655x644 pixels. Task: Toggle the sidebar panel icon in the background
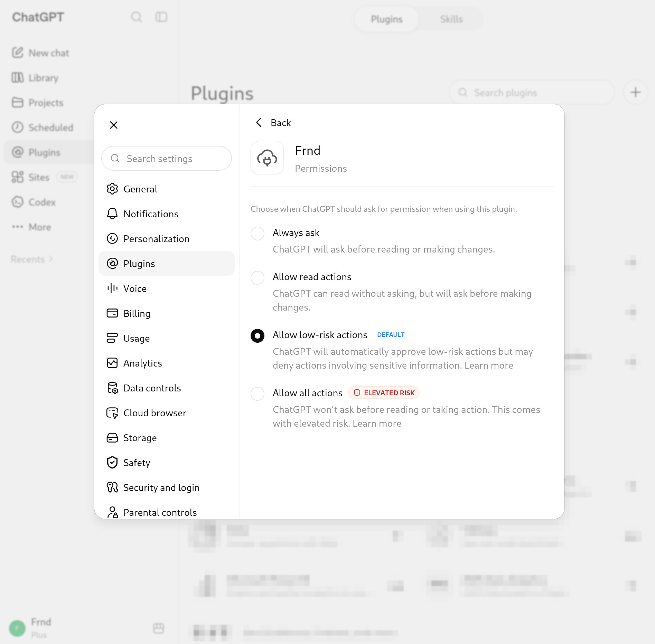coord(161,17)
